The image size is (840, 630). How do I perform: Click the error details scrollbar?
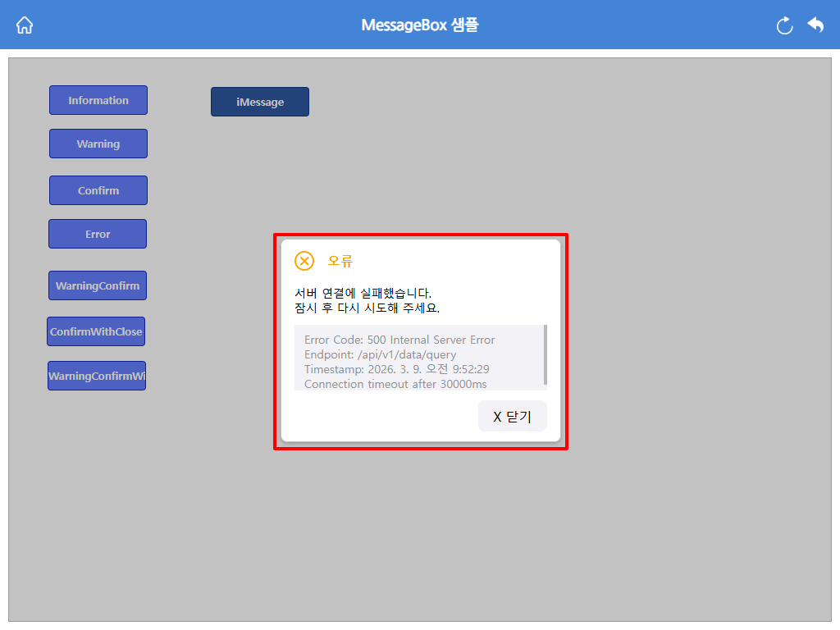546,354
